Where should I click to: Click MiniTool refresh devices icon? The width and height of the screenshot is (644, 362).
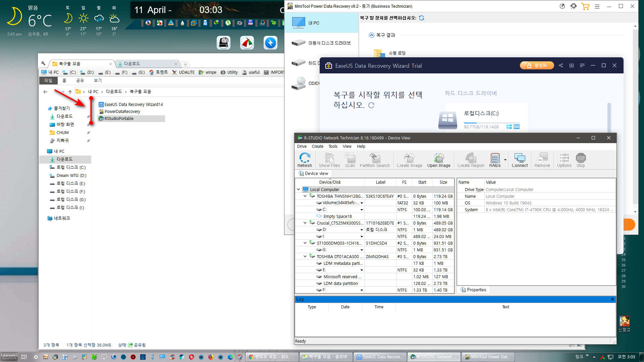[422, 18]
